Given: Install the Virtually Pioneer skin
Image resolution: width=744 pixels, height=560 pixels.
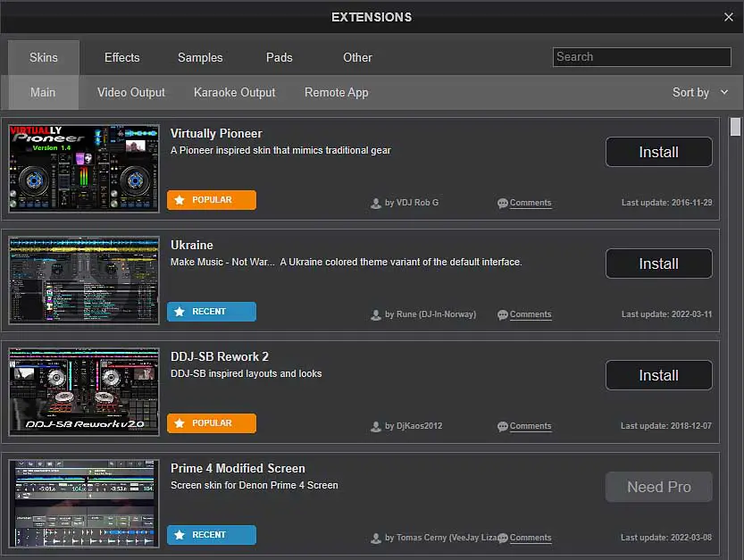Looking at the screenshot, I should click(x=658, y=152).
